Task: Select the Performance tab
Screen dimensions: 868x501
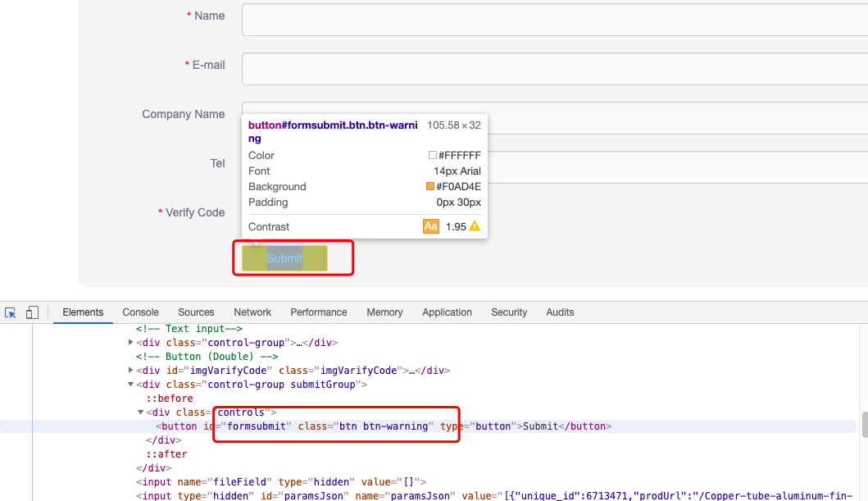Action: tap(318, 312)
